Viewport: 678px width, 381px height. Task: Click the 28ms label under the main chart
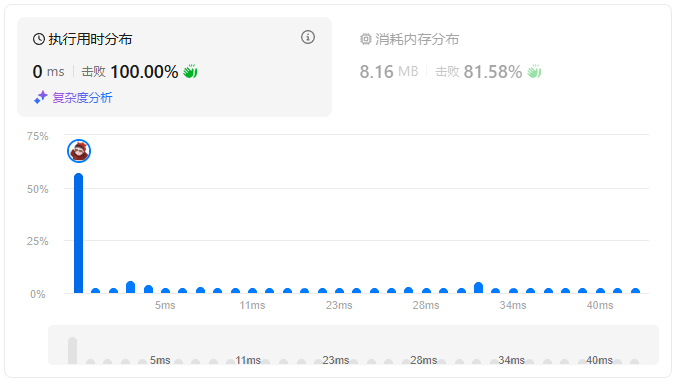click(426, 305)
